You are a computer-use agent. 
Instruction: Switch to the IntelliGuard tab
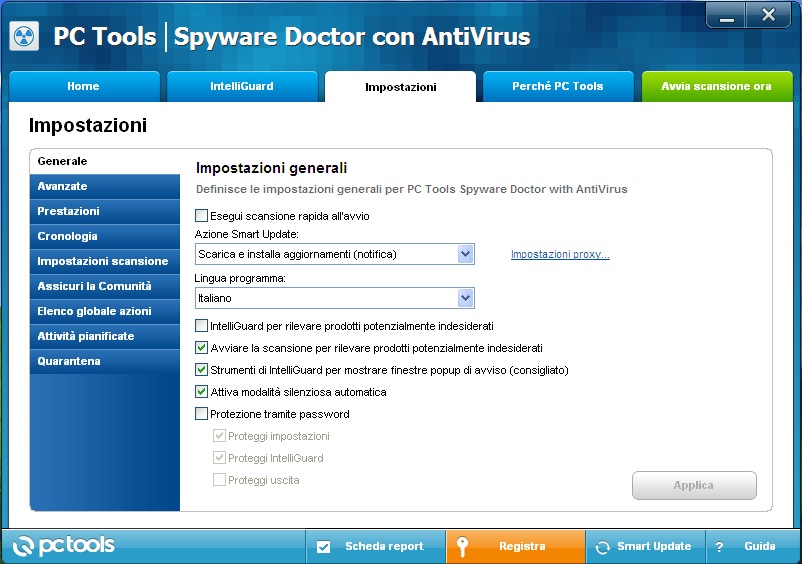241,87
